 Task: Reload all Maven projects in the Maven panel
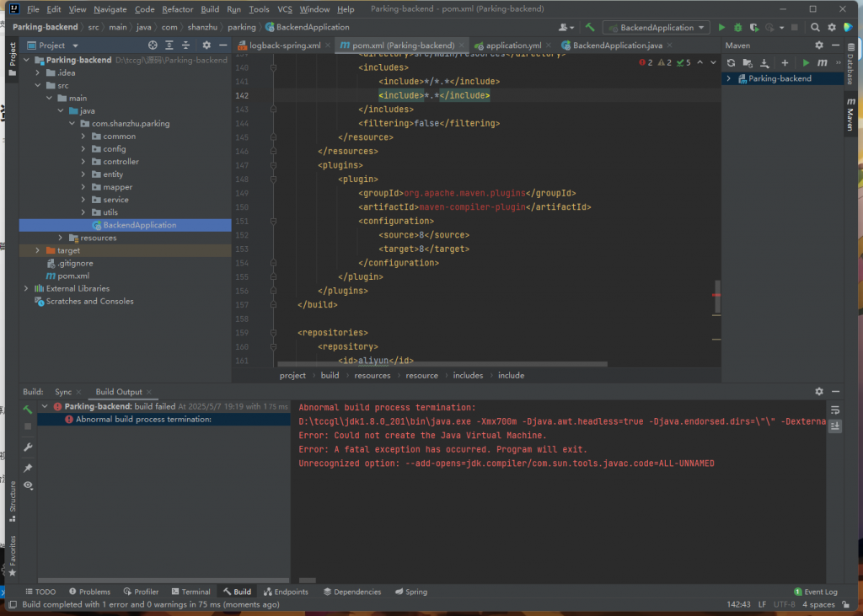pyautogui.click(x=731, y=62)
